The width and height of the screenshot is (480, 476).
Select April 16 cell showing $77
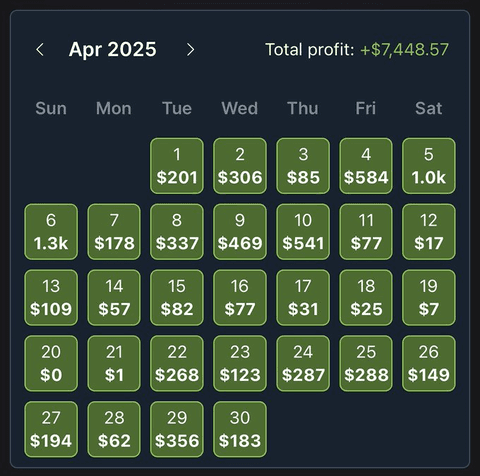click(x=240, y=298)
